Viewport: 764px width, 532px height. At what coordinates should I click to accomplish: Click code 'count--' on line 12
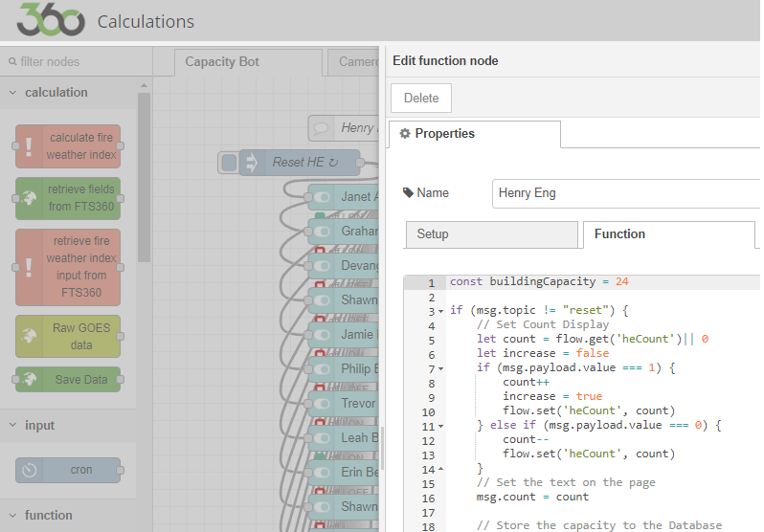[527, 439]
